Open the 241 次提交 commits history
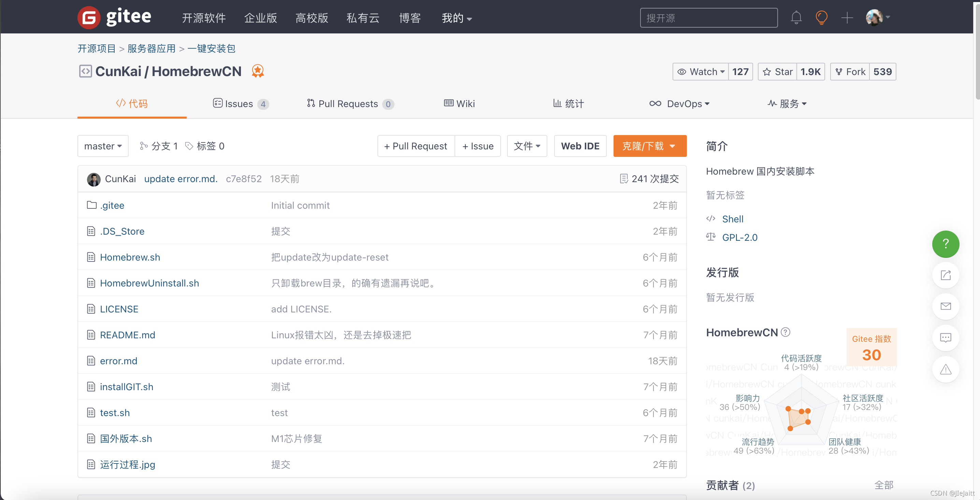980x500 pixels. point(649,179)
